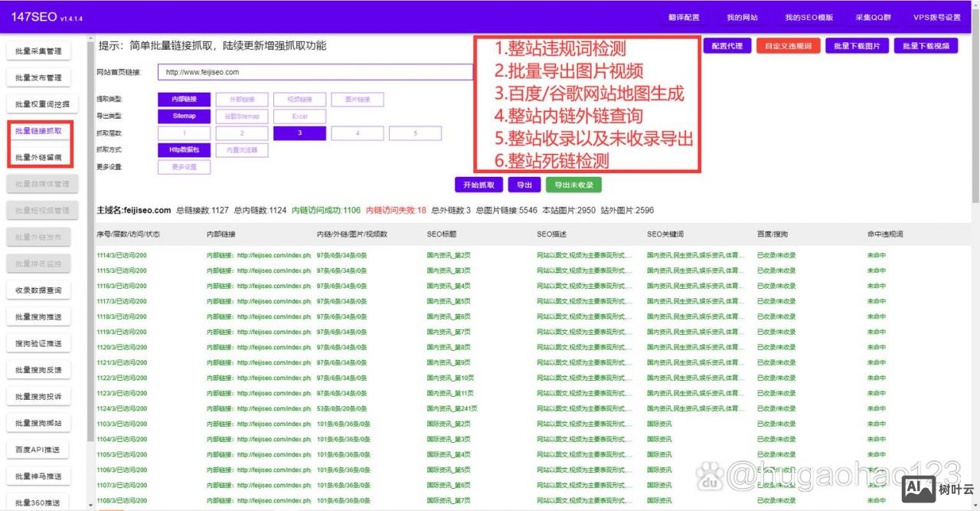
Task: Open the VPS拨号设置 menu
Action: [936, 17]
